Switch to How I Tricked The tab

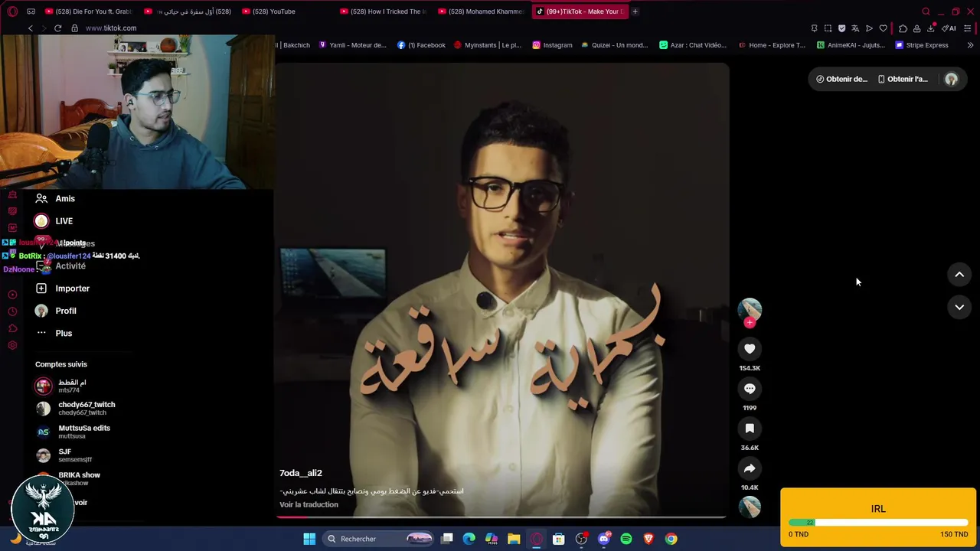383,11
